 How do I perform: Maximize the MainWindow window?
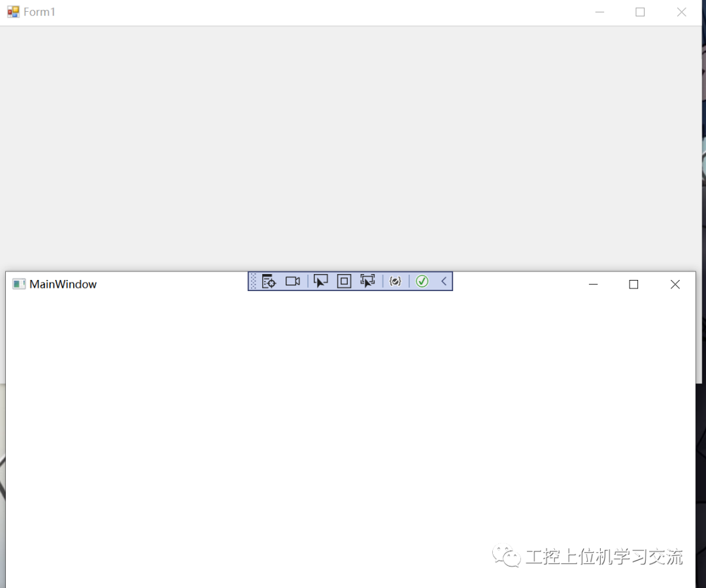pyautogui.click(x=633, y=285)
